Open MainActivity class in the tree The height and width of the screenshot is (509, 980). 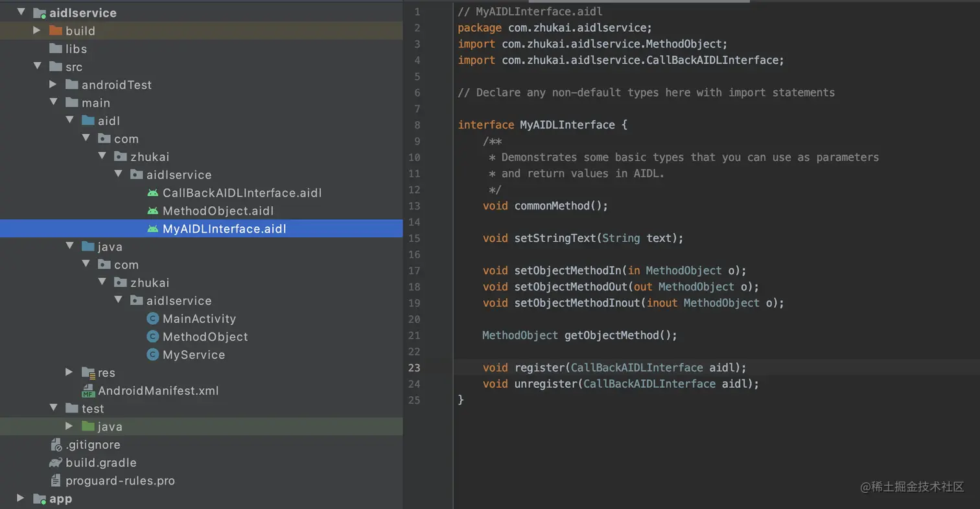(x=201, y=318)
